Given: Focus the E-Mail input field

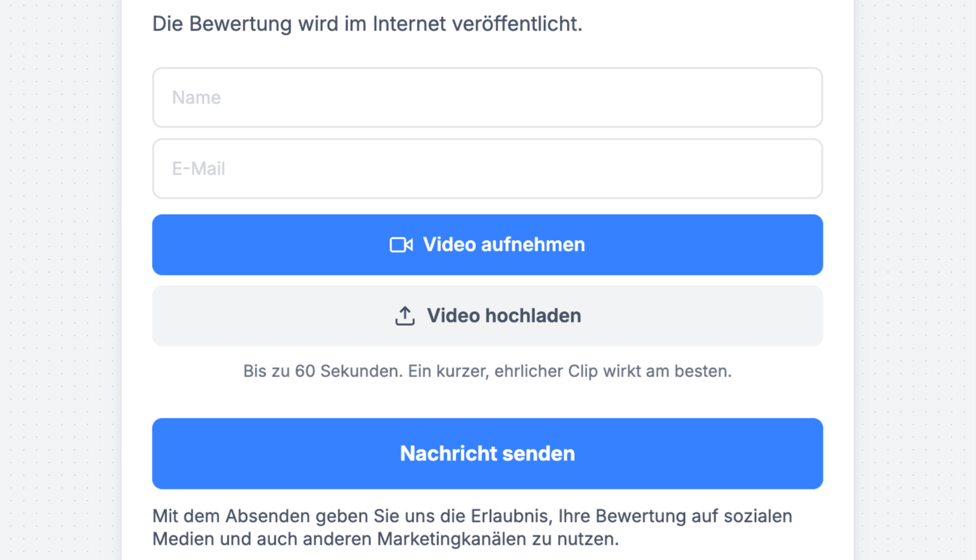Looking at the screenshot, I should 487,169.
